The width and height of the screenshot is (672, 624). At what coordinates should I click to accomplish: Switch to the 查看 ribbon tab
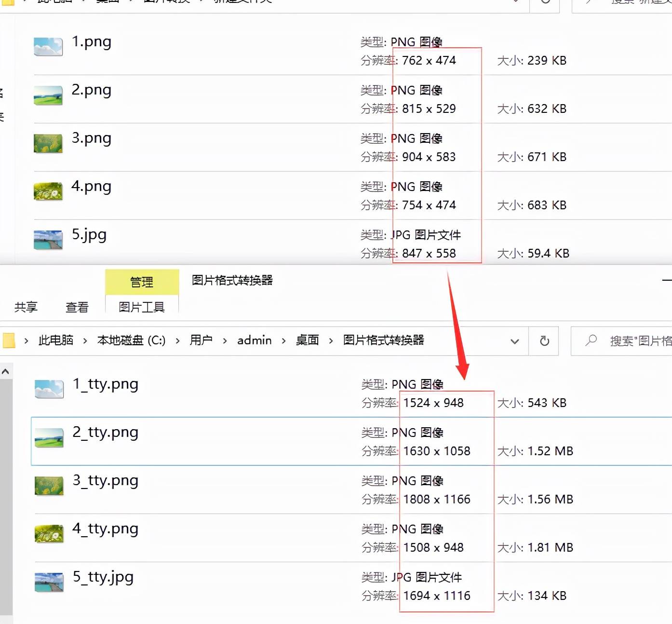tap(77, 307)
